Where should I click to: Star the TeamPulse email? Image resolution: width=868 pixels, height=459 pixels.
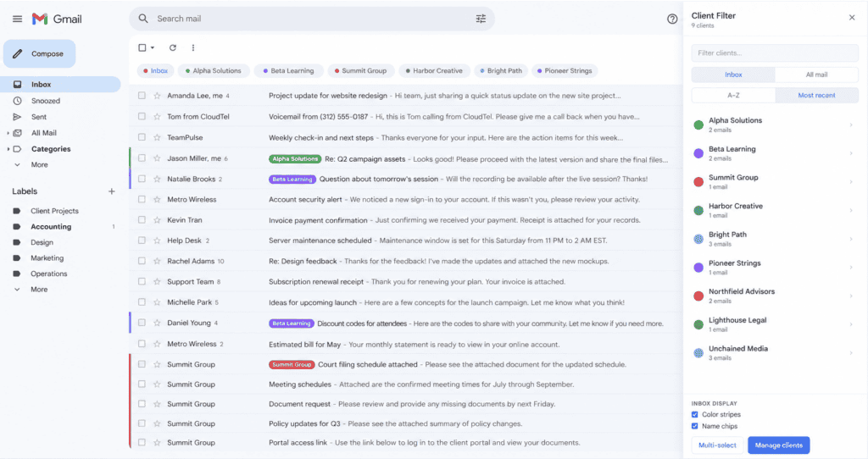(x=157, y=137)
